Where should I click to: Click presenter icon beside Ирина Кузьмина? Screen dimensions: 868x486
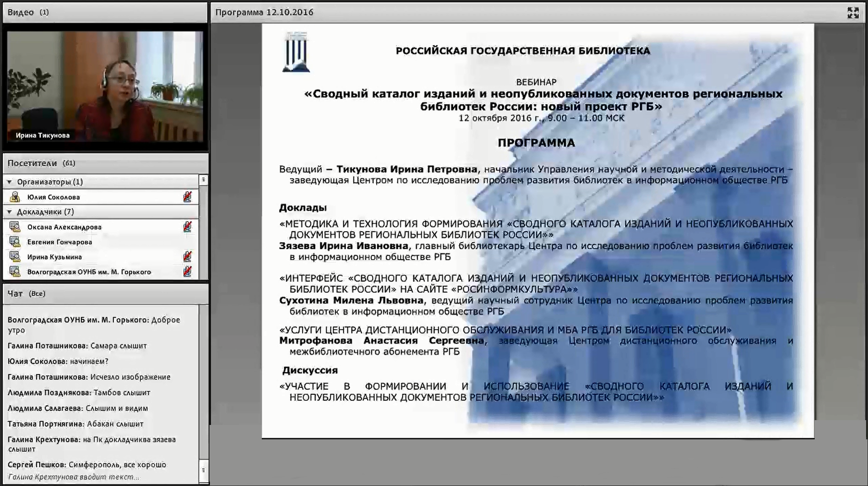tap(15, 257)
